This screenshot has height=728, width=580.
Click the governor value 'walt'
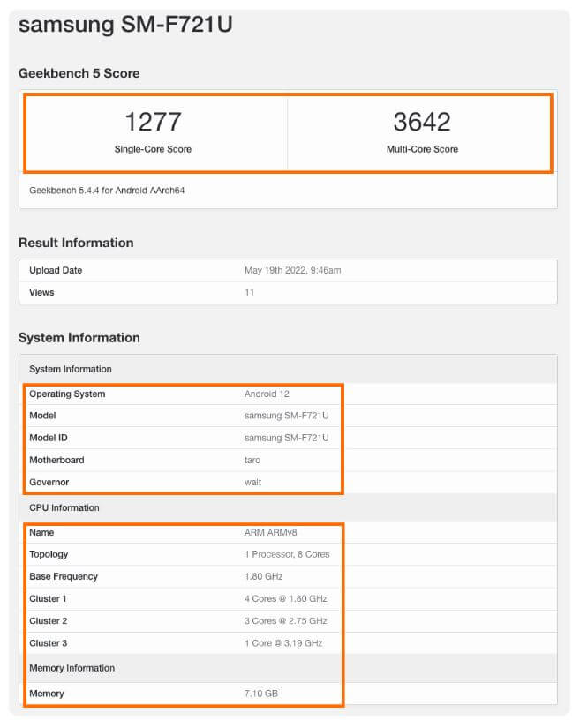click(252, 483)
